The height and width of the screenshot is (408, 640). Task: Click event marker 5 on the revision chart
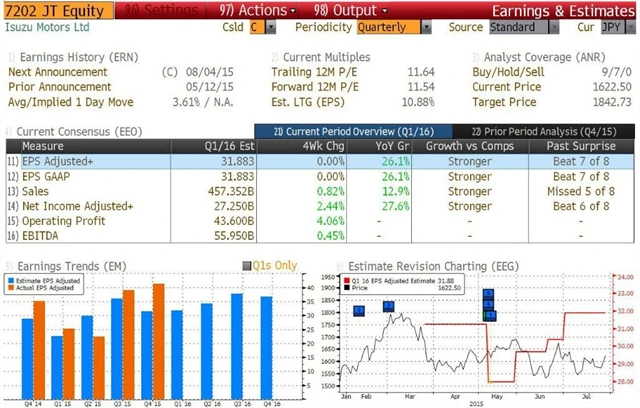tap(488, 293)
